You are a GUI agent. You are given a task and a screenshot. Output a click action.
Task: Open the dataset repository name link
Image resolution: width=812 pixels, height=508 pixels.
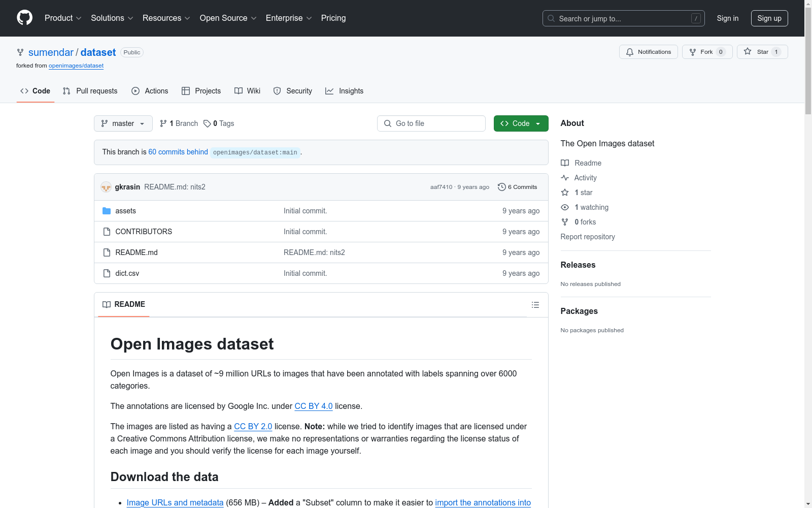click(98, 52)
